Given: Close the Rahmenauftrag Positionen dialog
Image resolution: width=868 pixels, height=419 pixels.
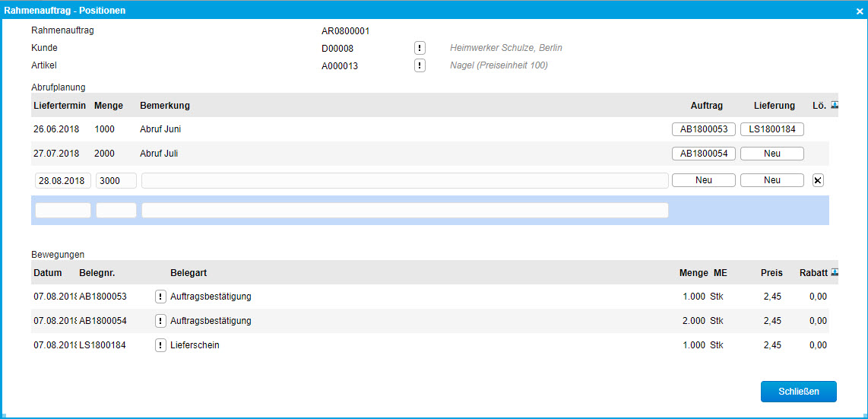Looking at the screenshot, I should coord(859,11).
